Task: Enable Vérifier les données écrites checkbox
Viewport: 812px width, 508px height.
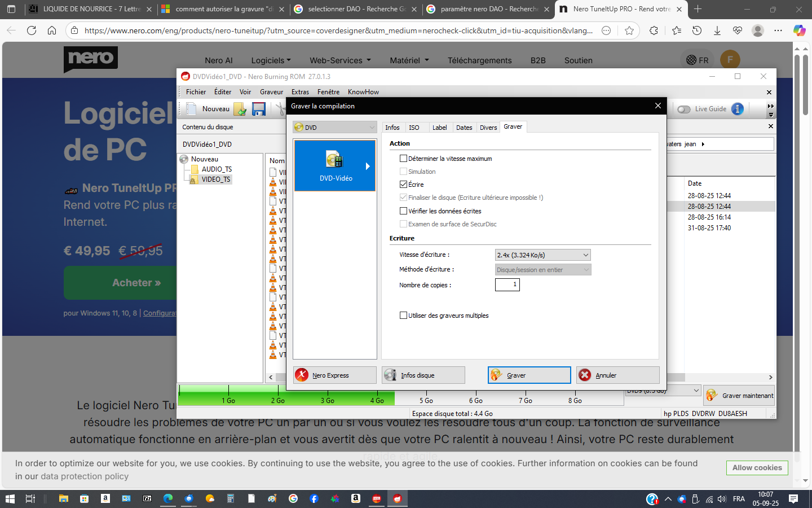Action: [x=403, y=211]
